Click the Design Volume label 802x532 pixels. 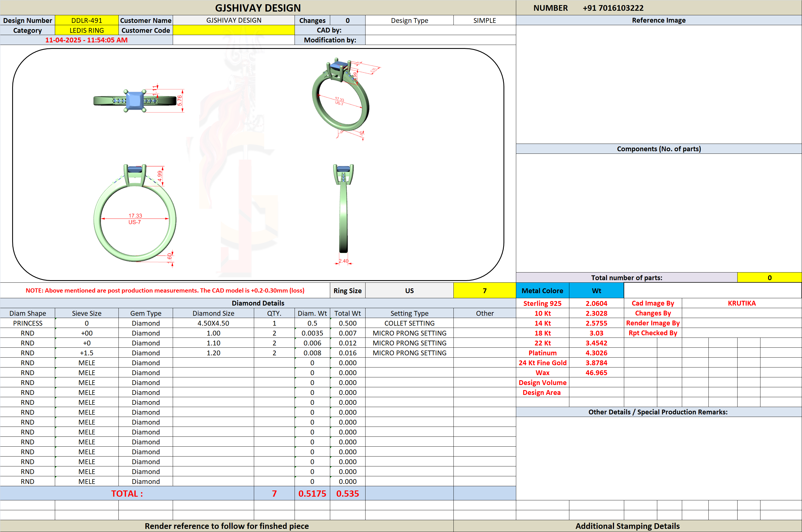point(542,382)
